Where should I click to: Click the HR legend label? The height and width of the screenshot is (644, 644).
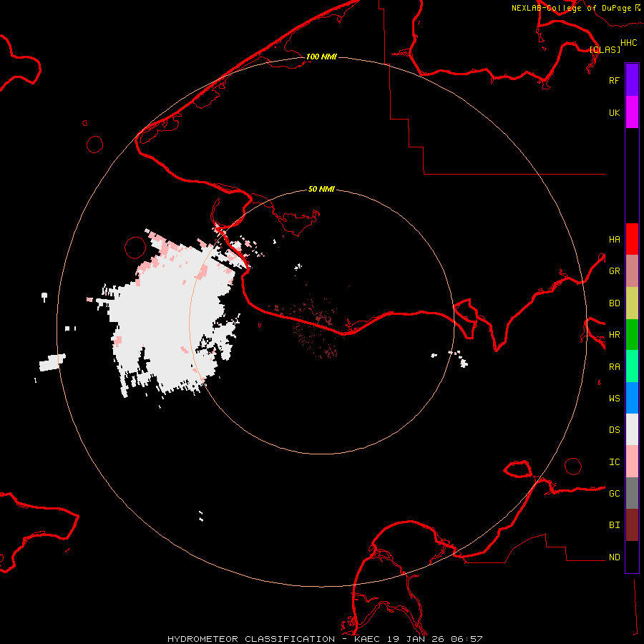click(x=614, y=335)
